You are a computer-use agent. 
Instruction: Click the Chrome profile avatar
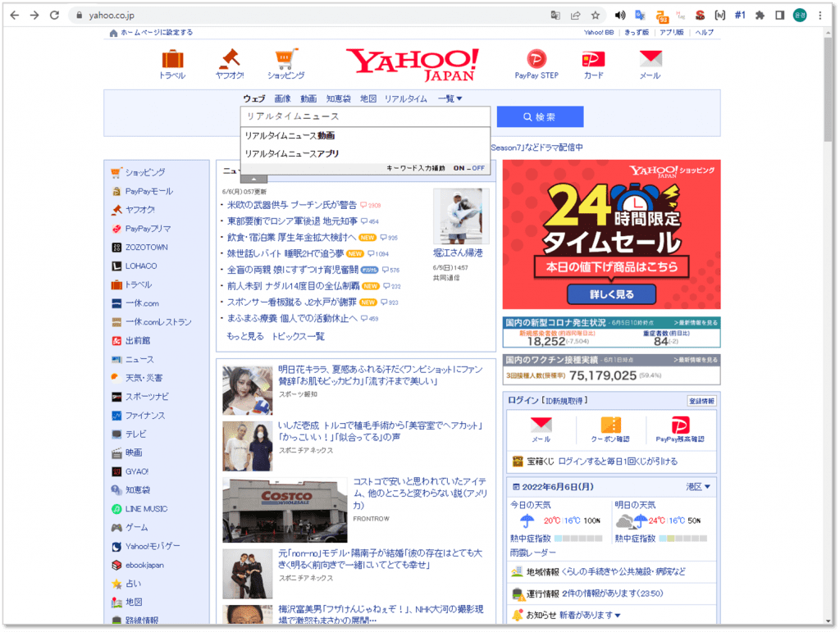[800, 15]
